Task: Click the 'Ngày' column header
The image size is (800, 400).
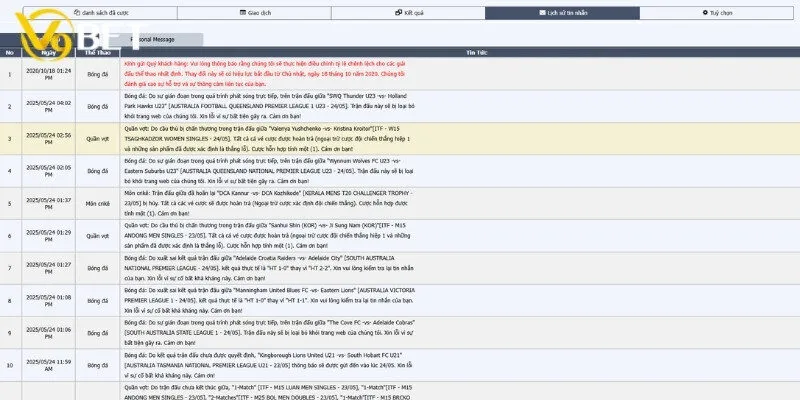Action: point(49,51)
